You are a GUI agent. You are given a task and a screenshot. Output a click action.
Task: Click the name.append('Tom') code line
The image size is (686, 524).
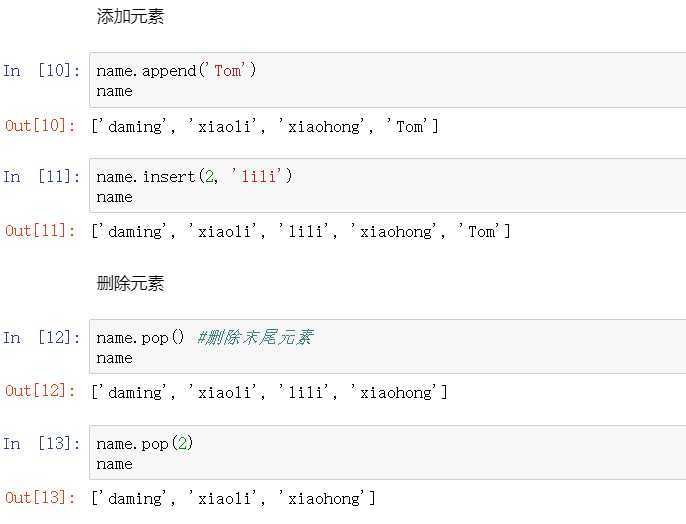pos(176,70)
